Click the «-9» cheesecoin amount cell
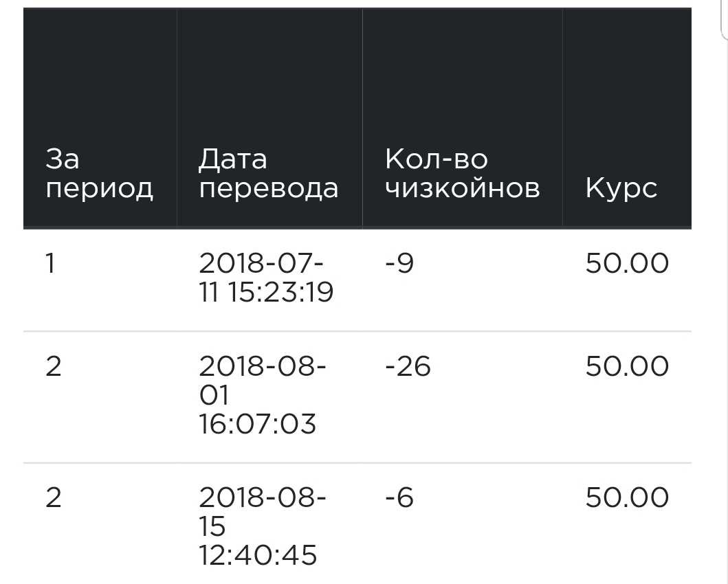This screenshot has width=728, height=584. (399, 264)
